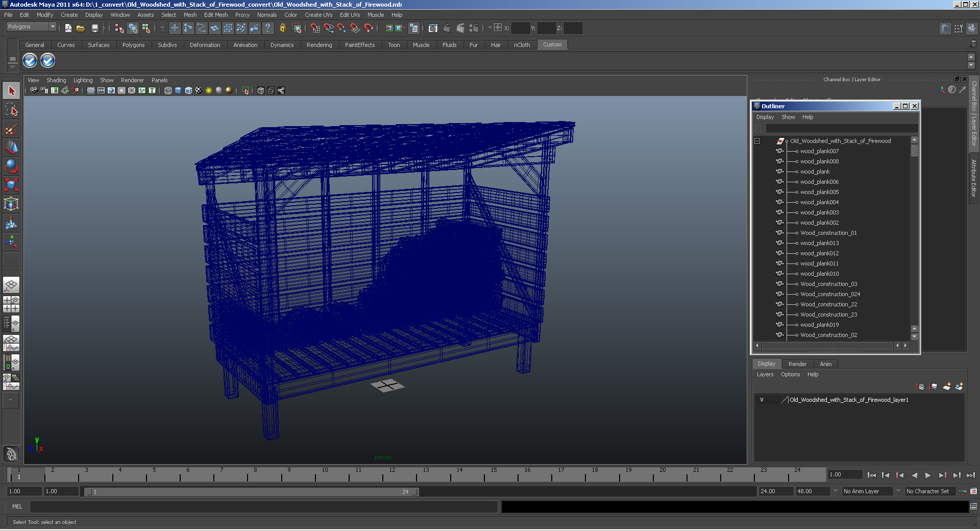Screen dimensions: 980x531
Task: Use all lights yellow sphere icon
Action: 209,90
